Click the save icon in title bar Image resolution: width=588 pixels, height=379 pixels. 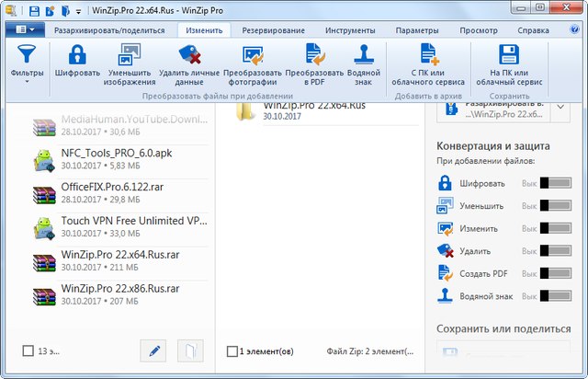[34, 11]
